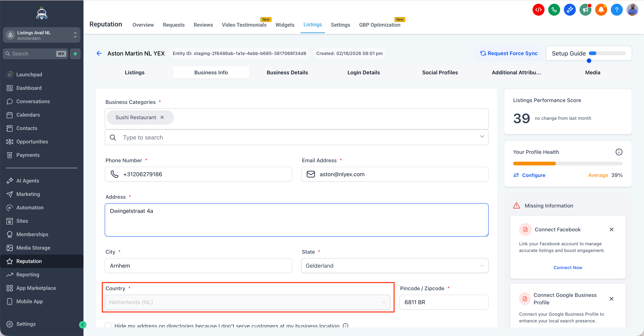Screen dimensions: 644x336
Task: Click the Profile Health info icon
Action: [619, 152]
